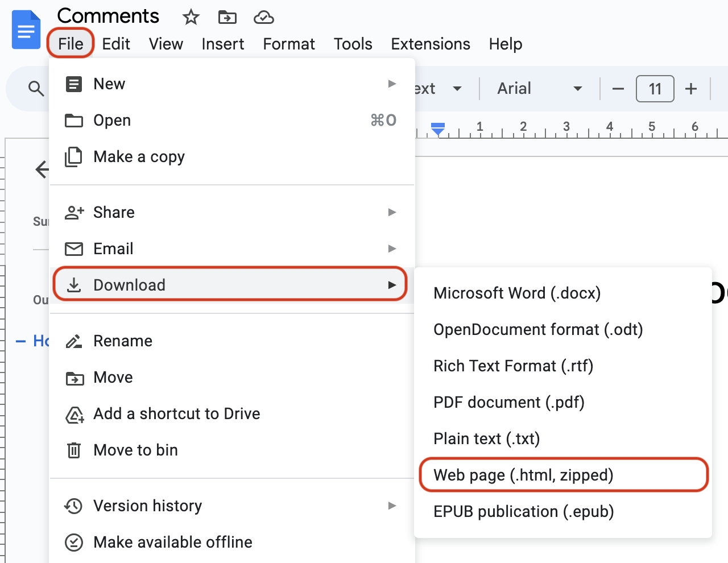Open the Edit menu
This screenshot has height=563, width=728.
116,44
